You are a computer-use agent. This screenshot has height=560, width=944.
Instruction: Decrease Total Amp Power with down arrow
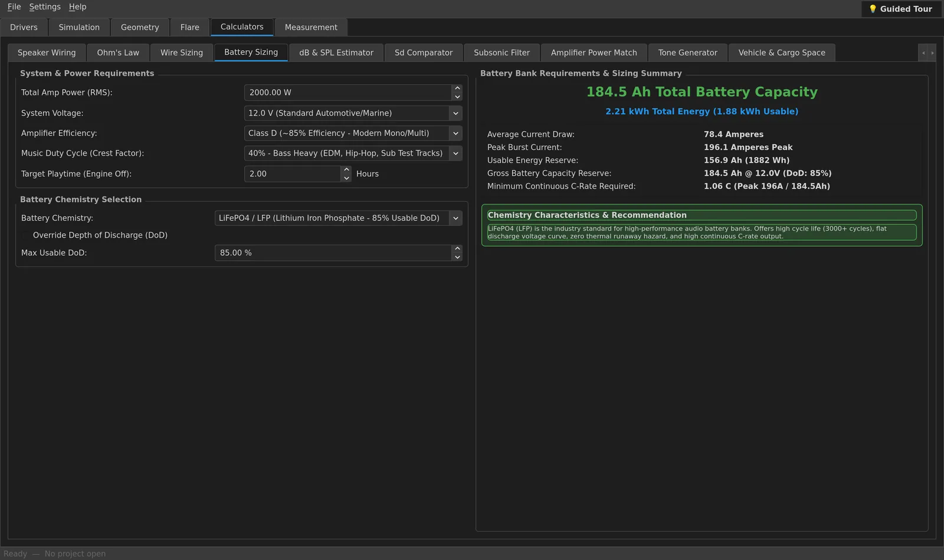[x=457, y=97]
